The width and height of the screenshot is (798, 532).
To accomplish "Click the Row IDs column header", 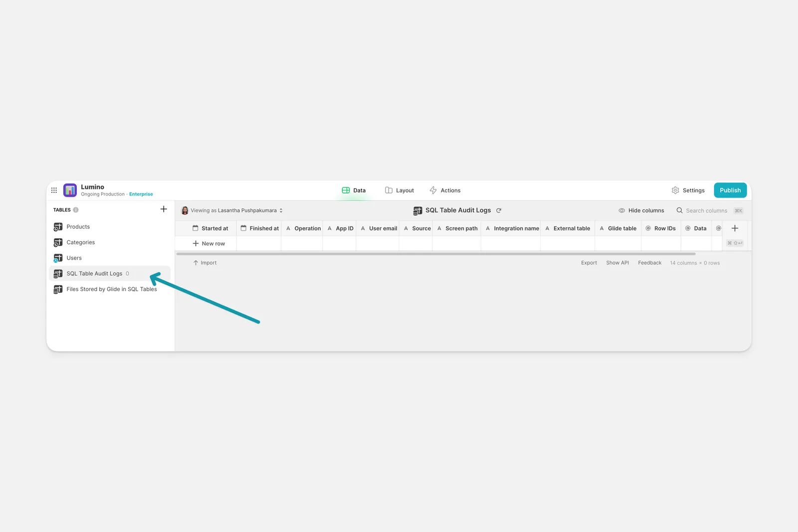I will 661,228.
